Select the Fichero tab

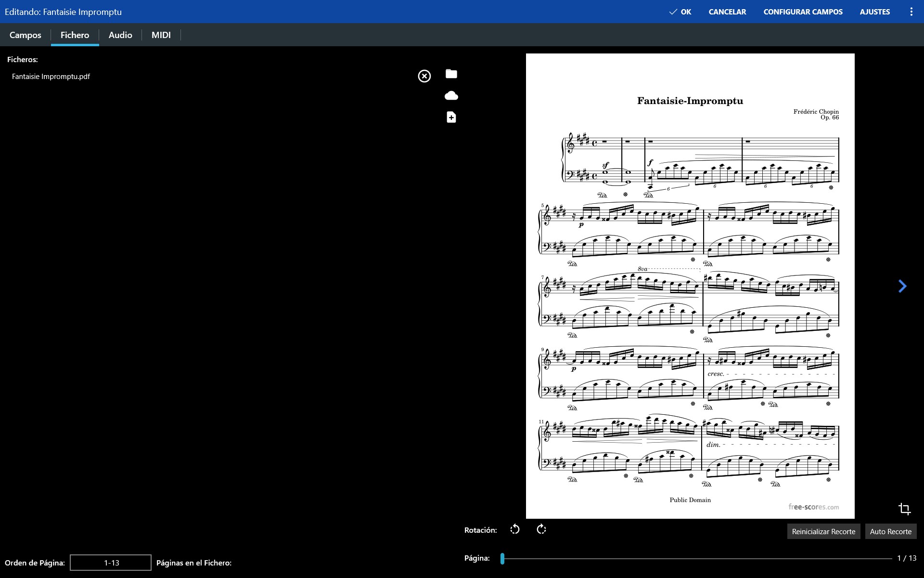pyautogui.click(x=75, y=35)
